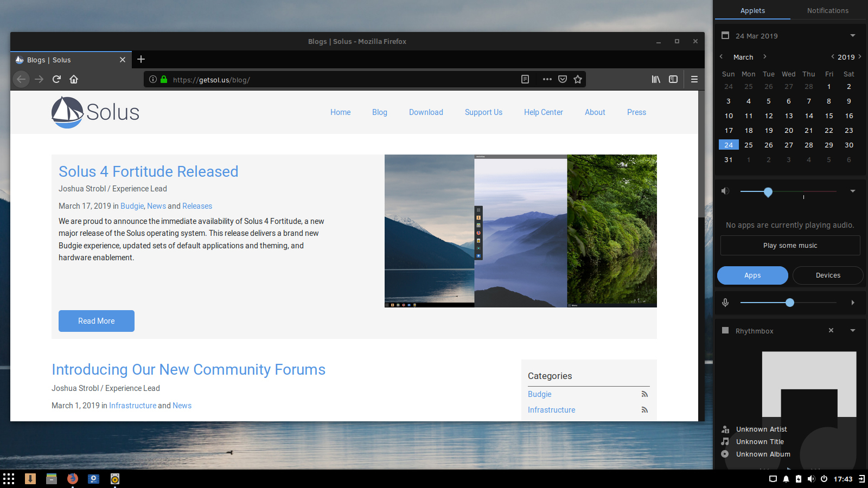Bookmark this page with the star
Image resolution: width=868 pixels, height=488 pixels.
(578, 79)
